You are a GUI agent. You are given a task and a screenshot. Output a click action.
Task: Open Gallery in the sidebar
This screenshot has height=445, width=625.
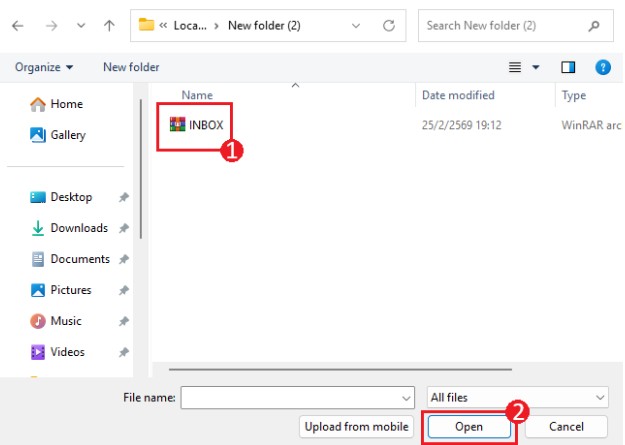[68, 135]
